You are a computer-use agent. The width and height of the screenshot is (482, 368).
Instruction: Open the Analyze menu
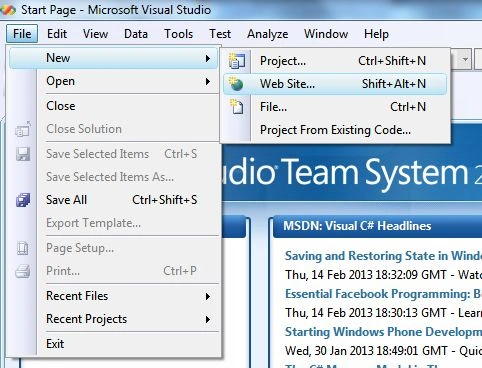268,34
